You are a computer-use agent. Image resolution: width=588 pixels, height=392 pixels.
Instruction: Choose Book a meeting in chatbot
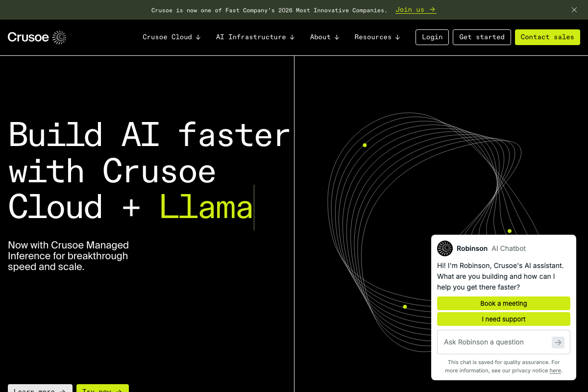click(504, 303)
